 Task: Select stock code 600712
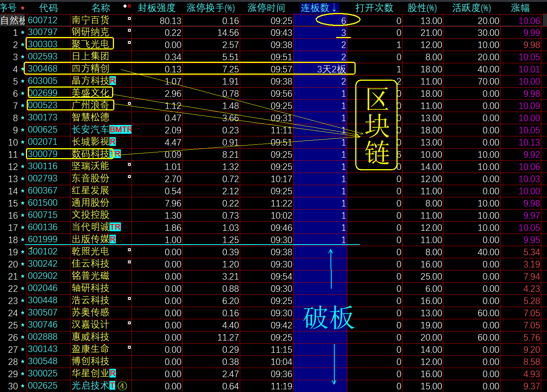[43, 20]
